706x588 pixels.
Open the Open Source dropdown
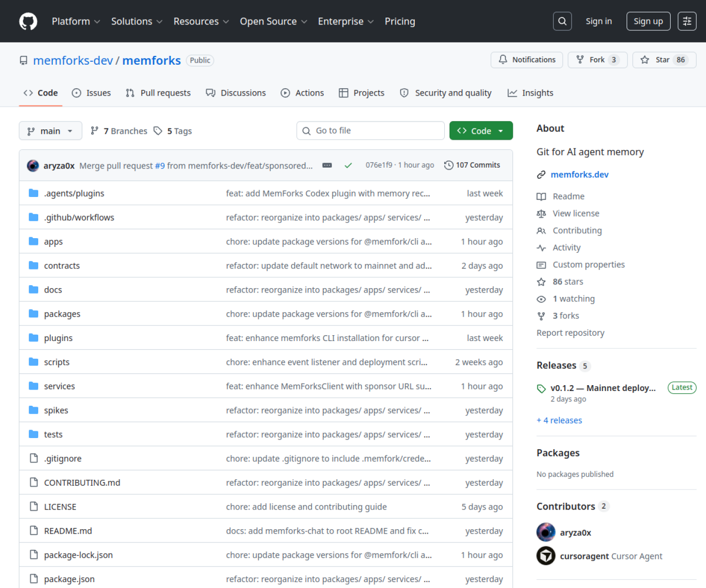274,21
